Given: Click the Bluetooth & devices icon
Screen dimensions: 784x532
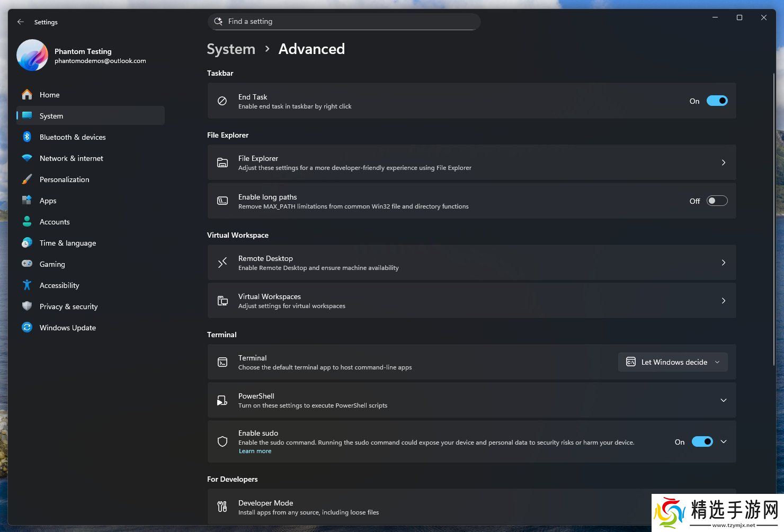Looking at the screenshot, I should coord(27,137).
